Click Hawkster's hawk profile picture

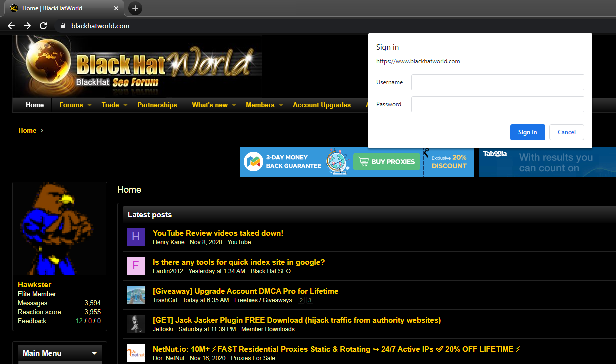60,229
